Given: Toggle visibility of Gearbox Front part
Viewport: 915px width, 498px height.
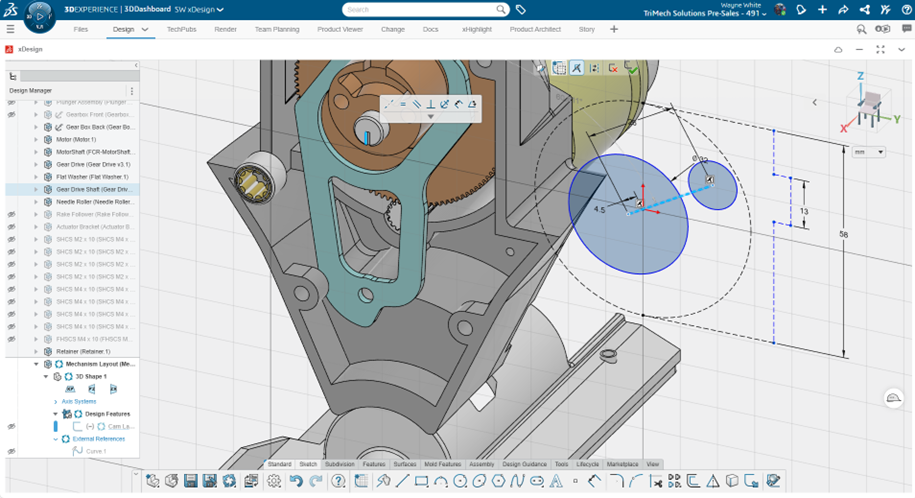Looking at the screenshot, I should tap(12, 115).
